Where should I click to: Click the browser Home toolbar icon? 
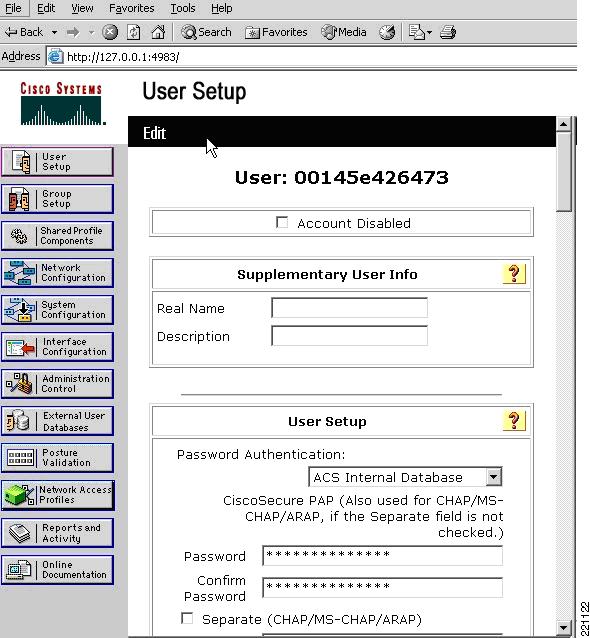click(158, 32)
